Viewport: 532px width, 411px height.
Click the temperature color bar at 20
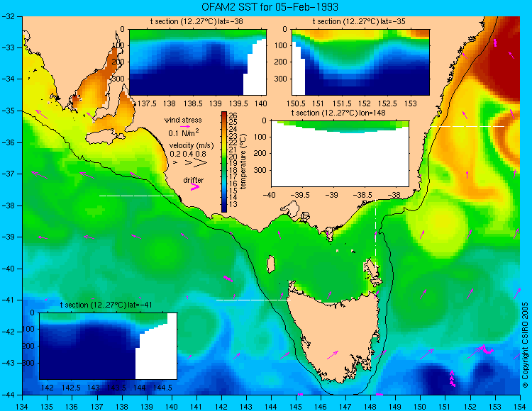(224, 157)
